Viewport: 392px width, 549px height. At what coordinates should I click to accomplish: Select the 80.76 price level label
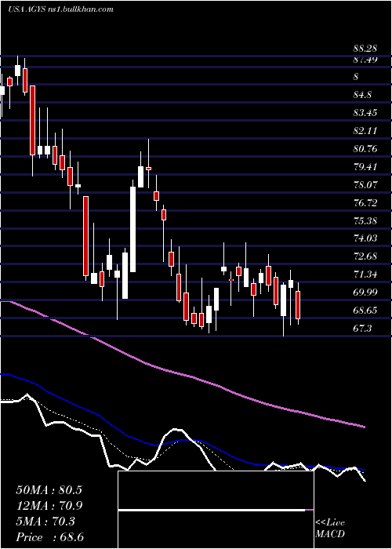pos(365,149)
